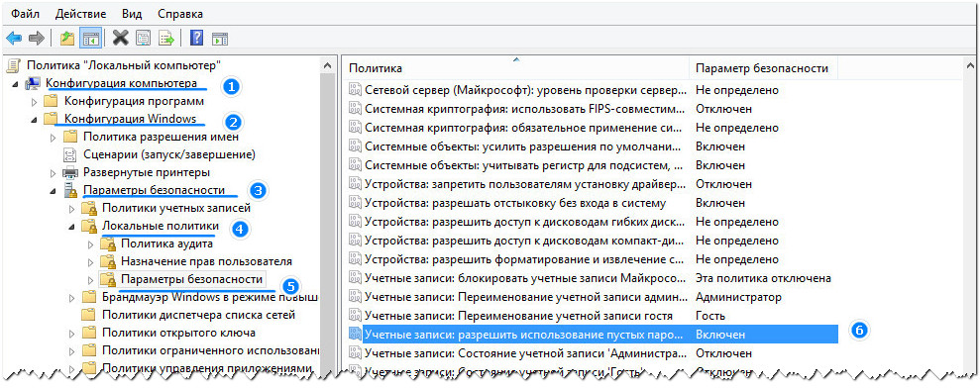
Task: Click the folder icon beside Конфигурация программ
Action: pos(52,101)
